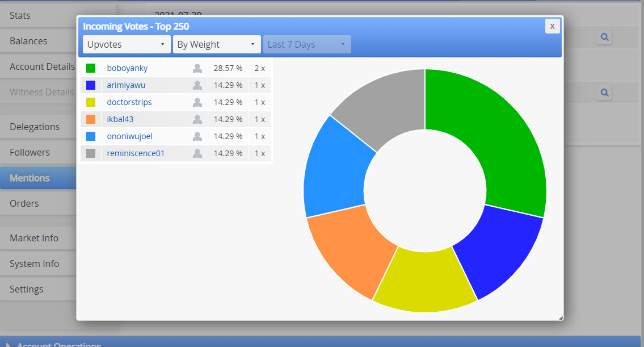Select the Mentions sidebar tab
The height and width of the screenshot is (347, 644).
38,178
